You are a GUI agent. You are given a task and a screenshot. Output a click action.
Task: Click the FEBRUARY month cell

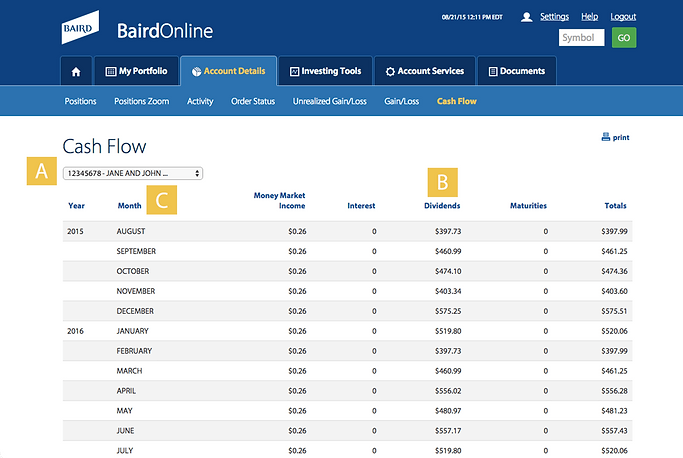click(134, 351)
